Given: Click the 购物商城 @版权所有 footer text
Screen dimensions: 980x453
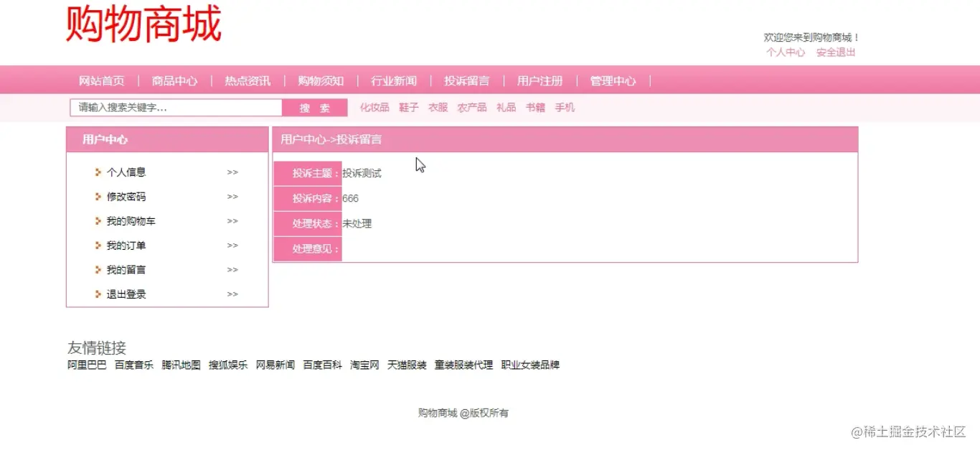Looking at the screenshot, I should click(x=463, y=414).
